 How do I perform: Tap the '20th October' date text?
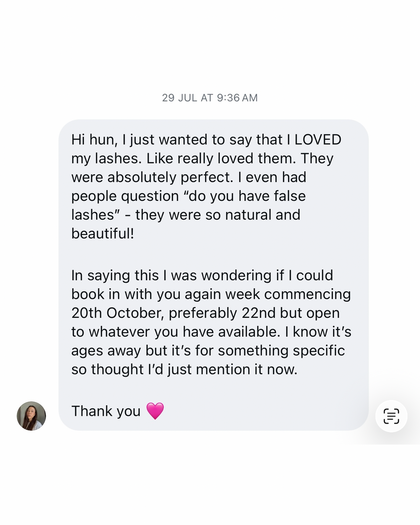pyautogui.click(x=118, y=313)
